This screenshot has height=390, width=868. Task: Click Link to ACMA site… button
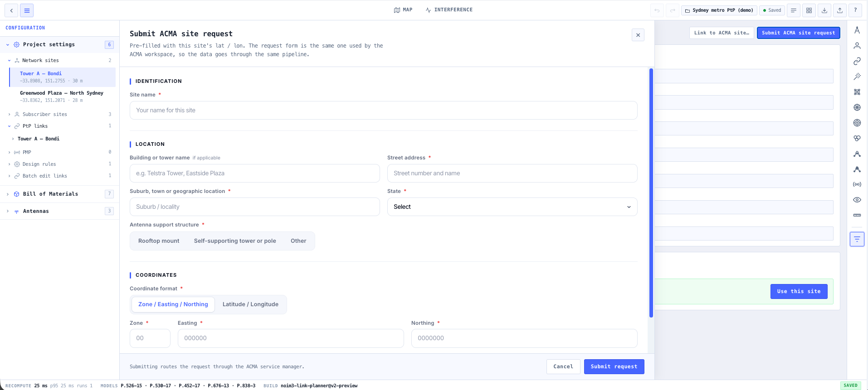tap(722, 33)
